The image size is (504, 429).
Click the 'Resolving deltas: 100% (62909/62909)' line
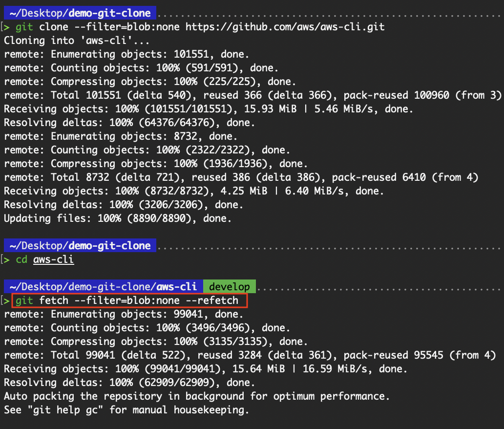tap(129, 383)
